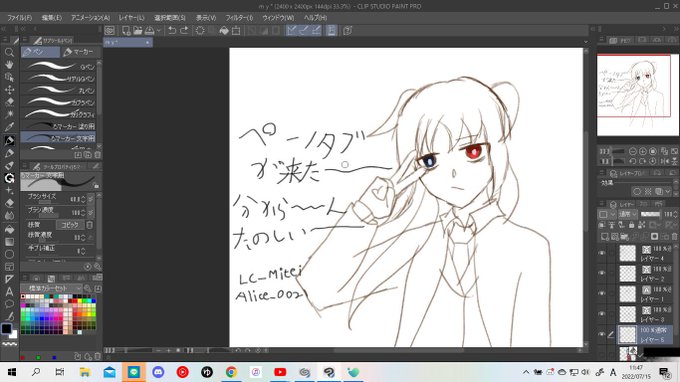This screenshot has width=680, height=382.
Task: Select the Auto select wand tool
Action: coord(9,114)
